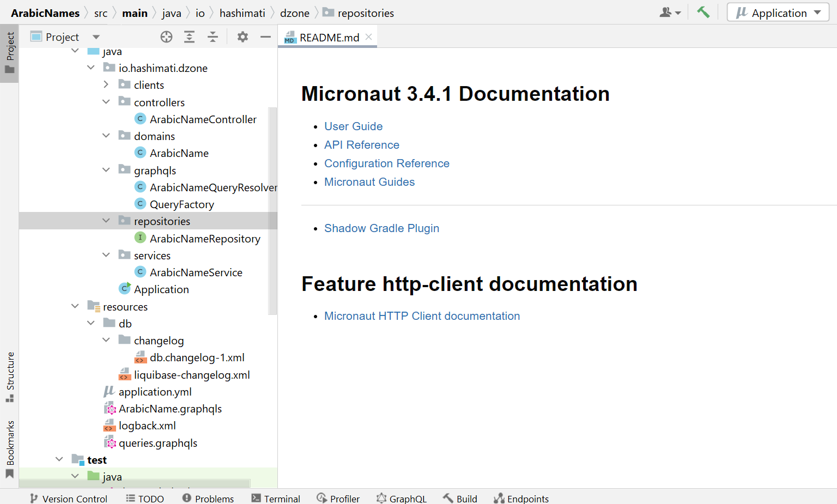Click the ArabicNameController class icon

pyautogui.click(x=140, y=119)
